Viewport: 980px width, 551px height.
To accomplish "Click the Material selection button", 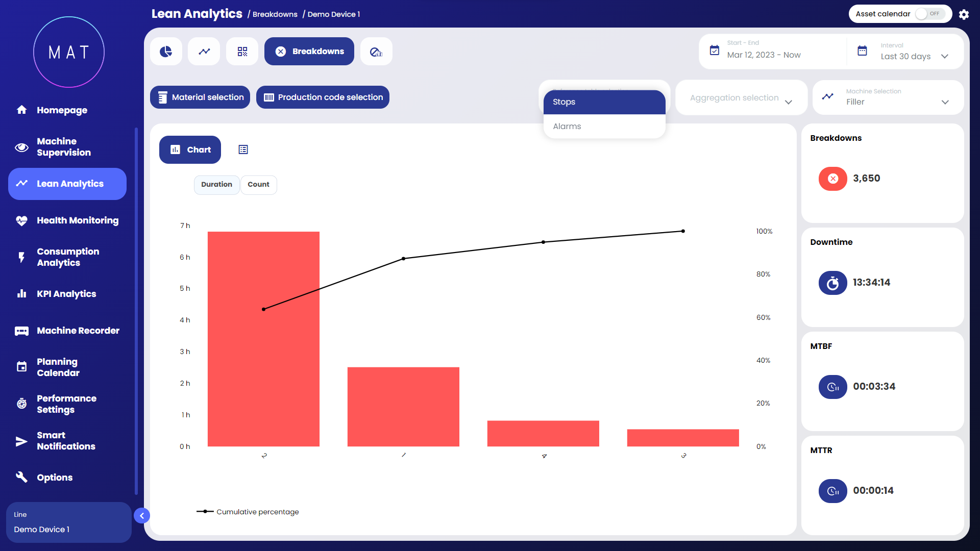I will tap(200, 97).
